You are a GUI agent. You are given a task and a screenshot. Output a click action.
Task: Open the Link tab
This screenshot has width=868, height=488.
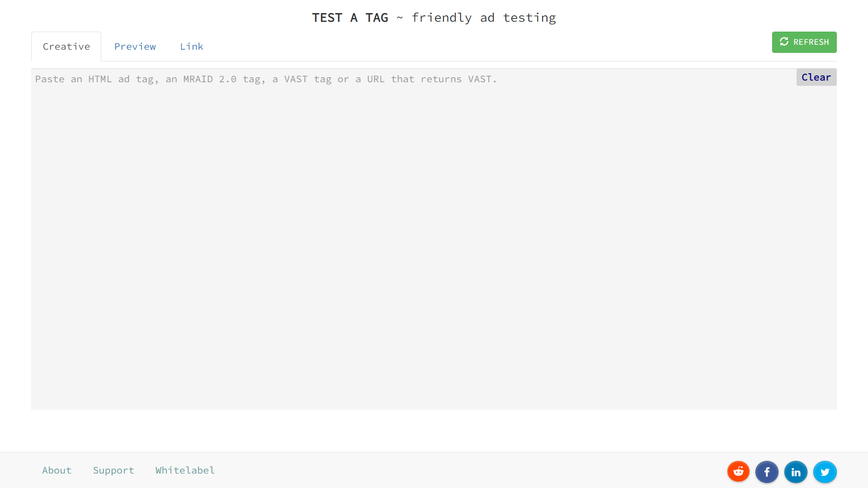point(192,47)
